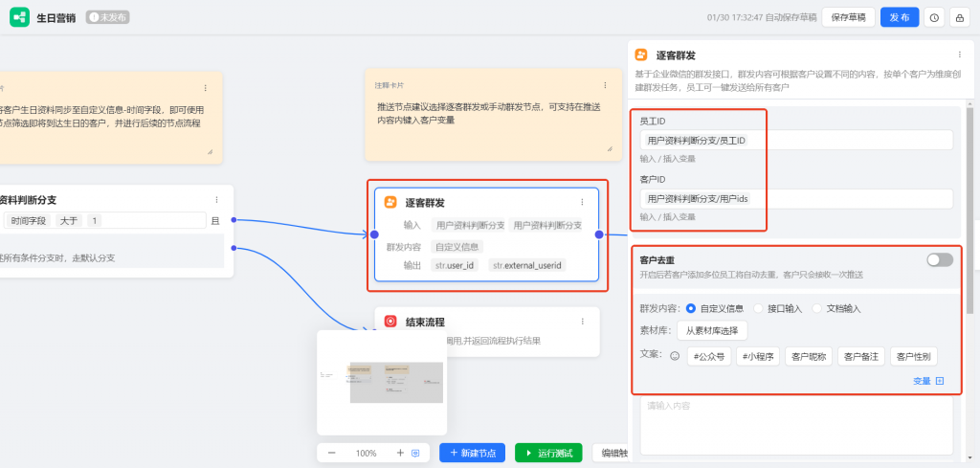Open more options on left note card
The height and width of the screenshot is (468, 980).
click(x=206, y=88)
